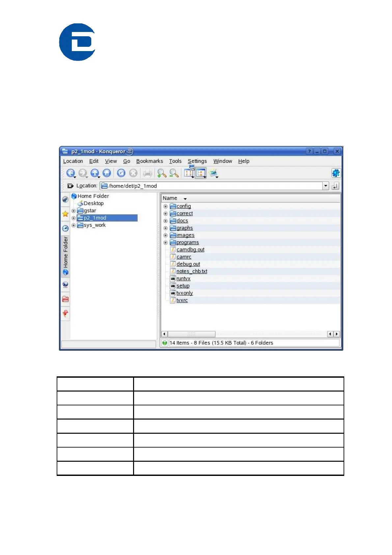Expand the programs folder node
Viewport: 392px width, 555px height.
point(166,243)
